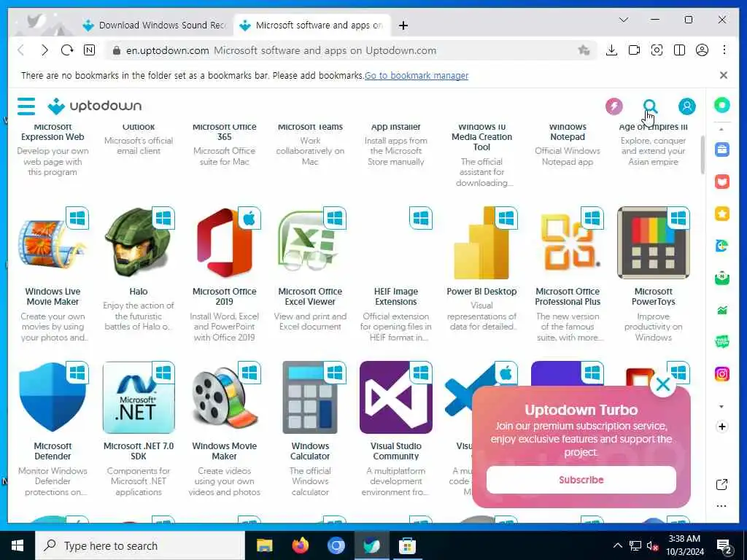747x560 pixels.
Task: Click the address bar URL field
Action: pos(351,50)
